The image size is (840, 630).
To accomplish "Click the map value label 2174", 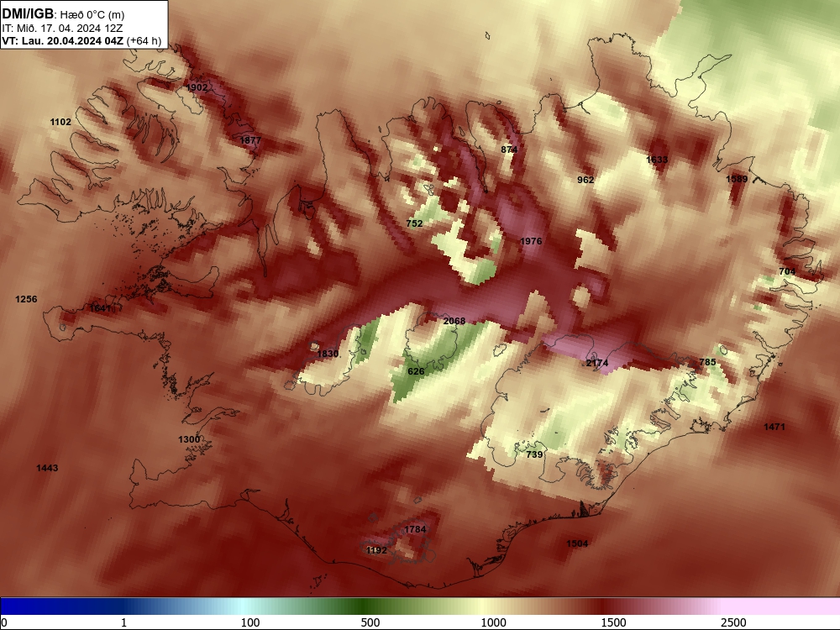I will click(597, 363).
